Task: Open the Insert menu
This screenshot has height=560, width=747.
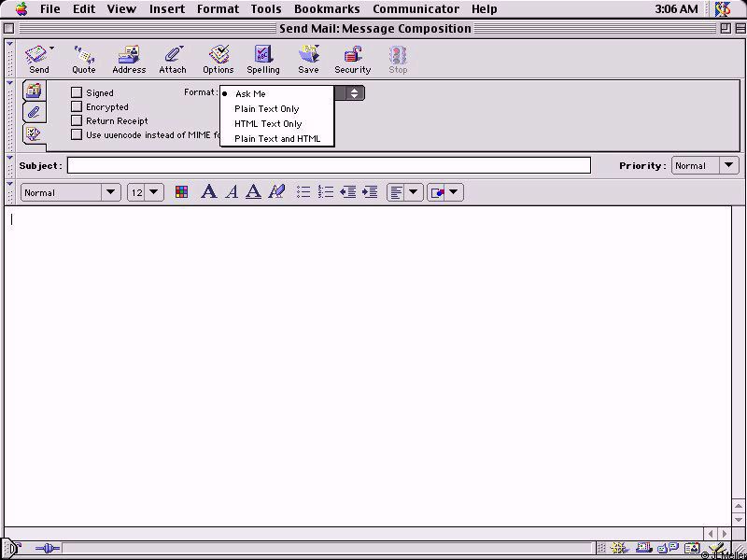Action: tap(167, 9)
